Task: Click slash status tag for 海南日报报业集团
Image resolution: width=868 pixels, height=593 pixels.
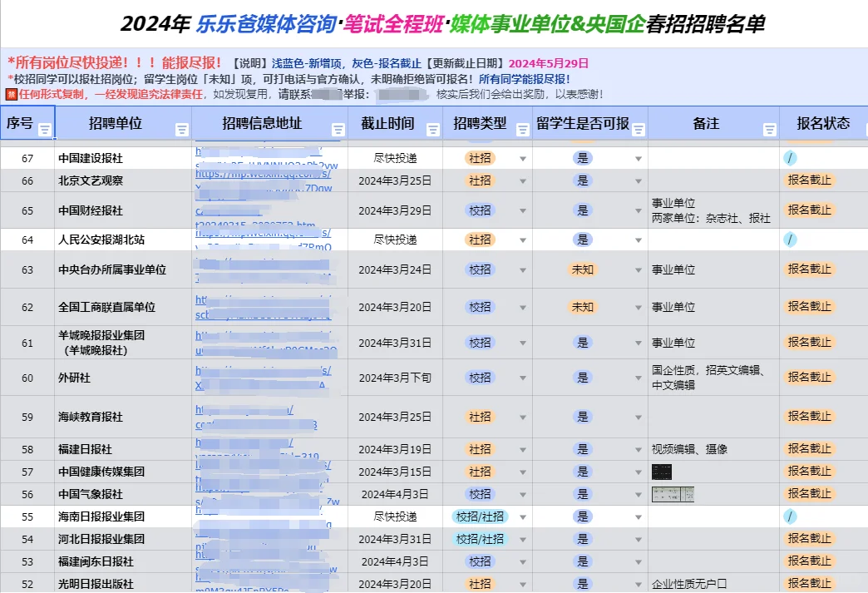Action: coord(790,516)
